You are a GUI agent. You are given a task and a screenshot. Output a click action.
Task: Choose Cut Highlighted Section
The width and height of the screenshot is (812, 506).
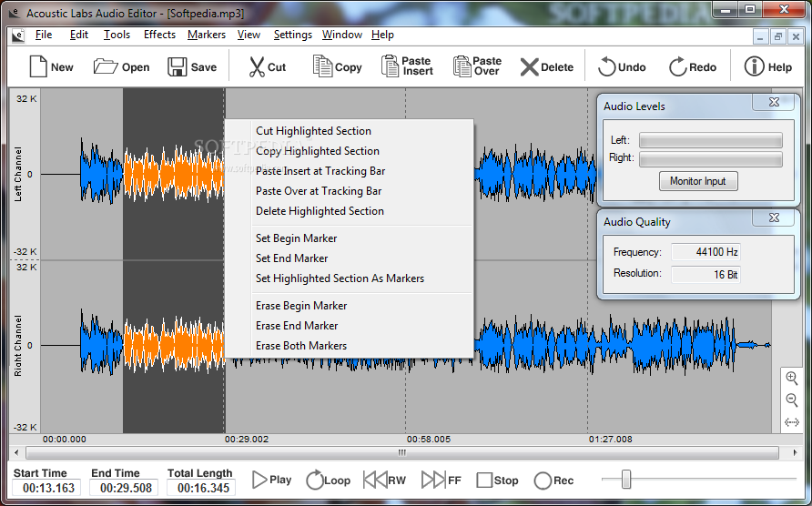coord(349,131)
